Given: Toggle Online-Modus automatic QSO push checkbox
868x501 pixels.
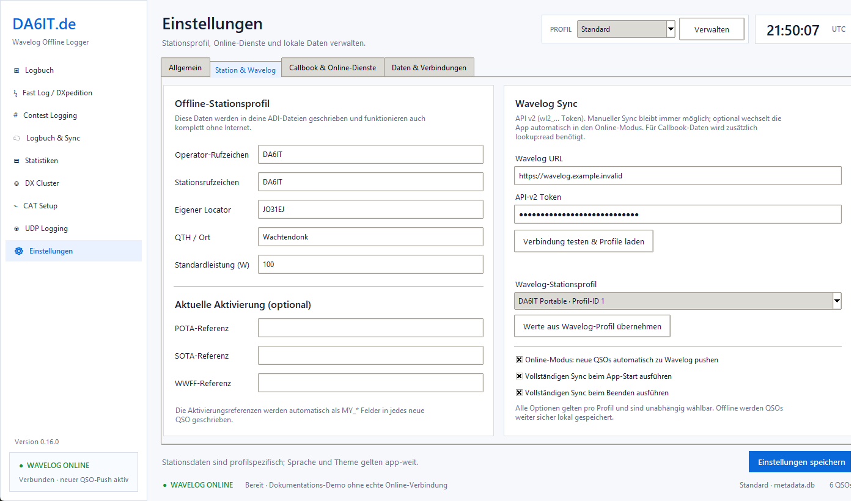Looking at the screenshot, I should click(x=519, y=360).
